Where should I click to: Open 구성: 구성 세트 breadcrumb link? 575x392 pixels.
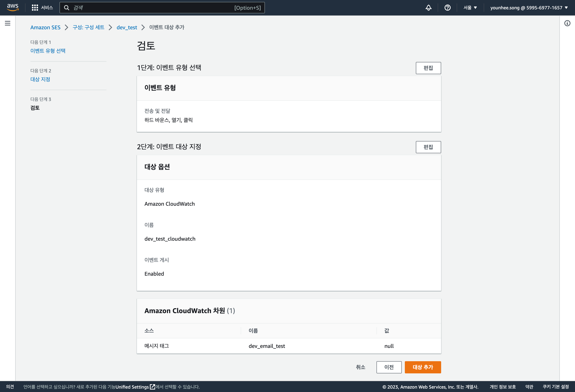point(88,27)
